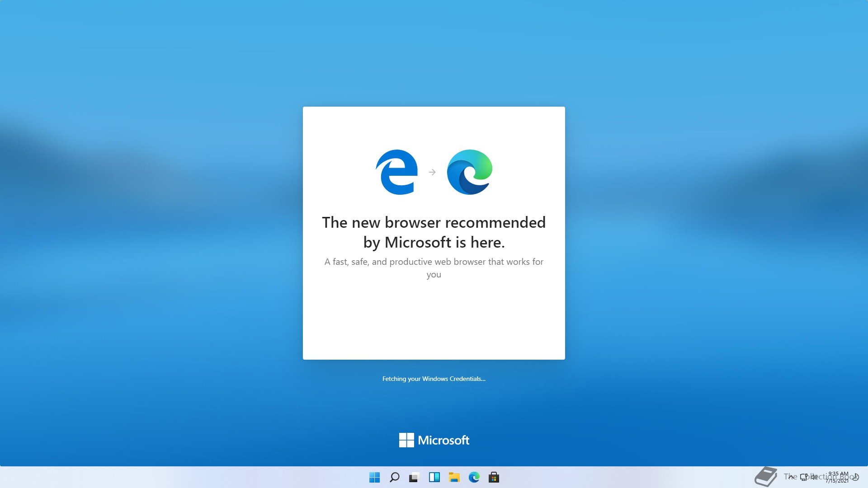Open Task View on the taskbar

coord(414,477)
